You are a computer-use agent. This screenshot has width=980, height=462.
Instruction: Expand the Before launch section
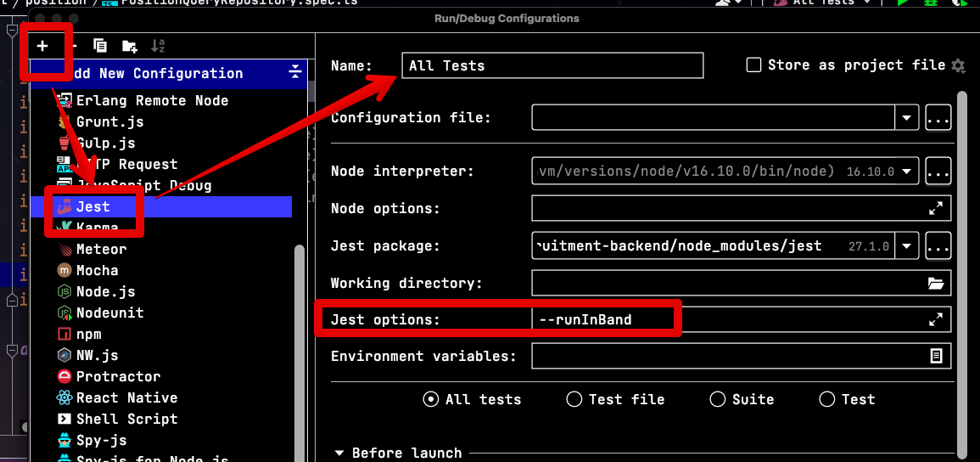339,453
